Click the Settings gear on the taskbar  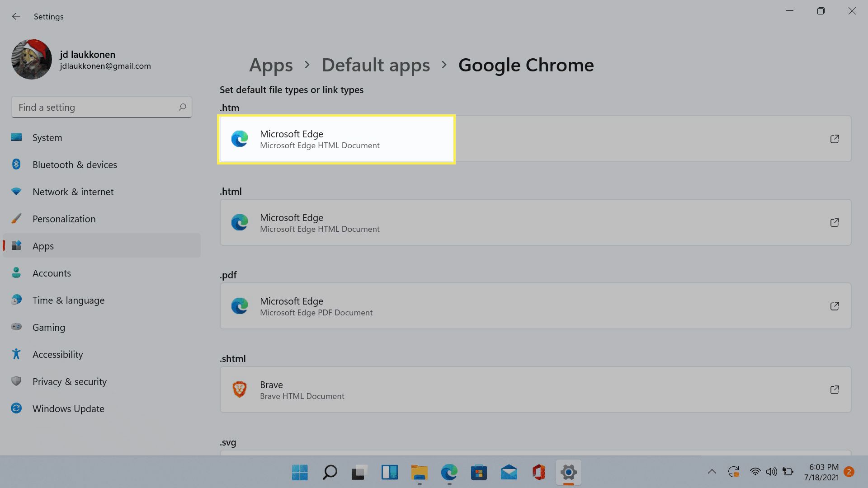(x=569, y=473)
